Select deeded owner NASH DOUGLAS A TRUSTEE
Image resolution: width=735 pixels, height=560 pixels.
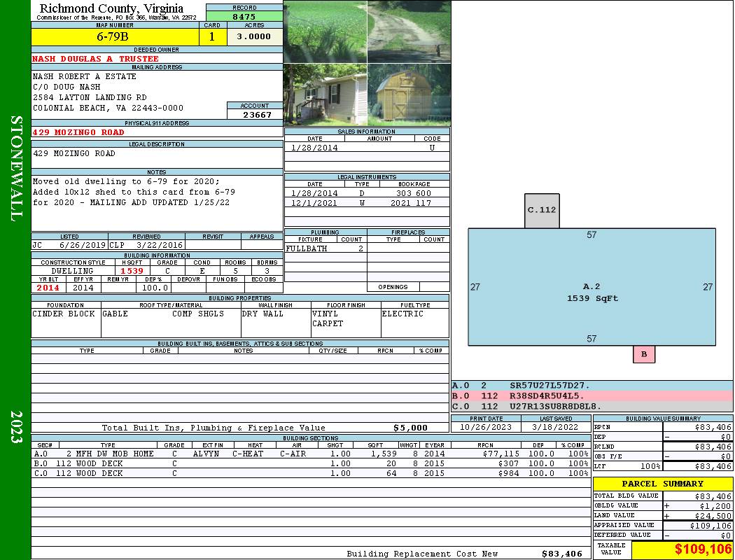(96, 59)
